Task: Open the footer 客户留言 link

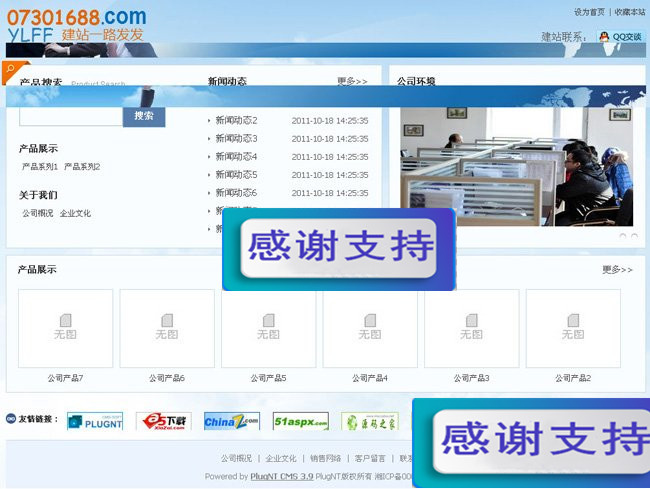Action: (370, 458)
